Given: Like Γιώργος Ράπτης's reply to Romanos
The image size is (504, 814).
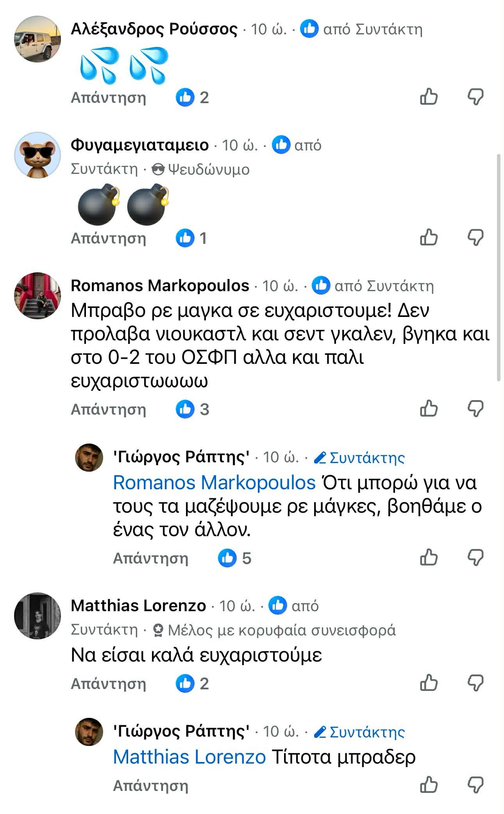Looking at the screenshot, I should point(429,557).
